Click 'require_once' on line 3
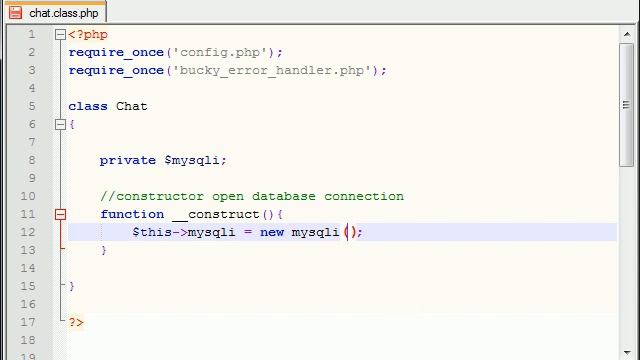Image resolution: width=640 pixels, height=360 pixels. click(x=116, y=71)
